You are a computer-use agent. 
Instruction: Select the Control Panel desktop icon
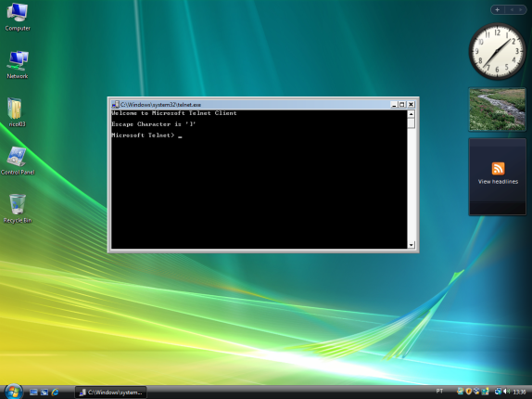click(x=18, y=161)
